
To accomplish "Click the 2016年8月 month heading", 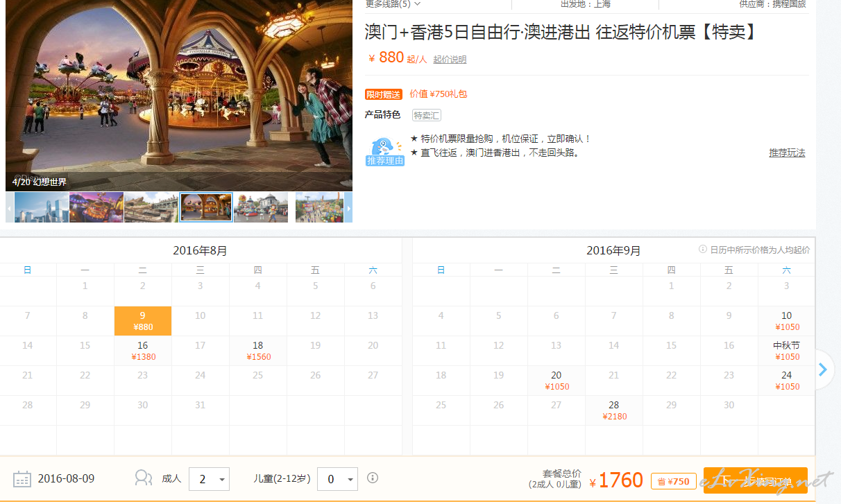I will tap(200, 251).
